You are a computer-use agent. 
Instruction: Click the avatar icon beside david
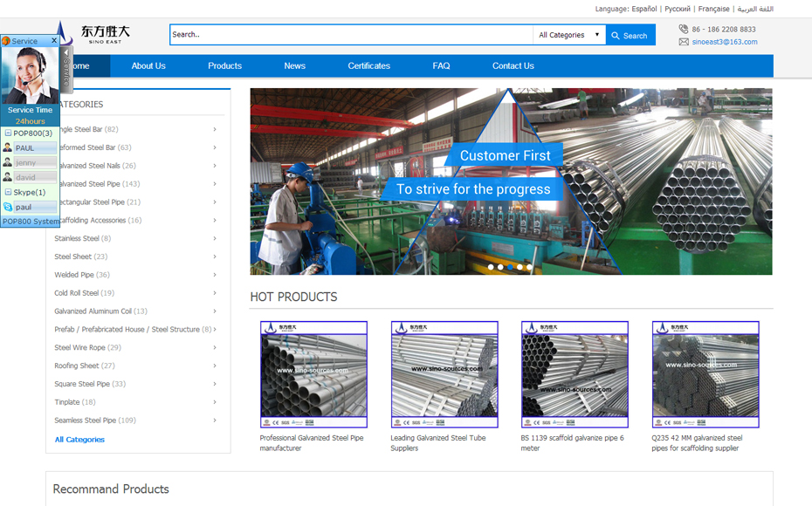coord(8,177)
